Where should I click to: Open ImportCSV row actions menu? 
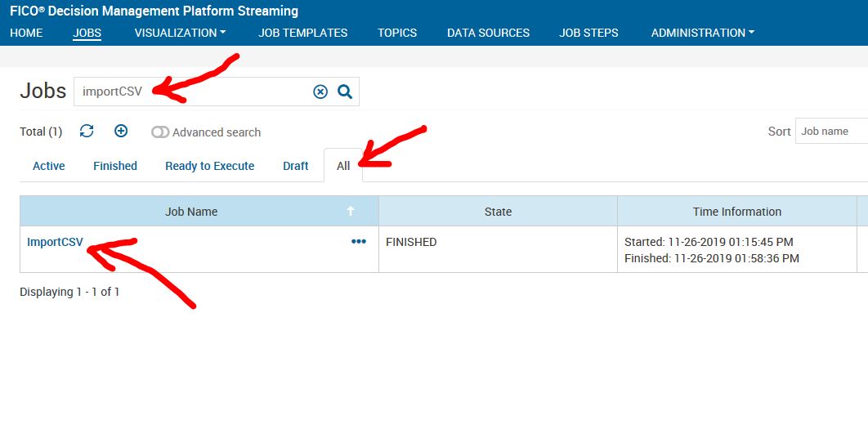(359, 242)
